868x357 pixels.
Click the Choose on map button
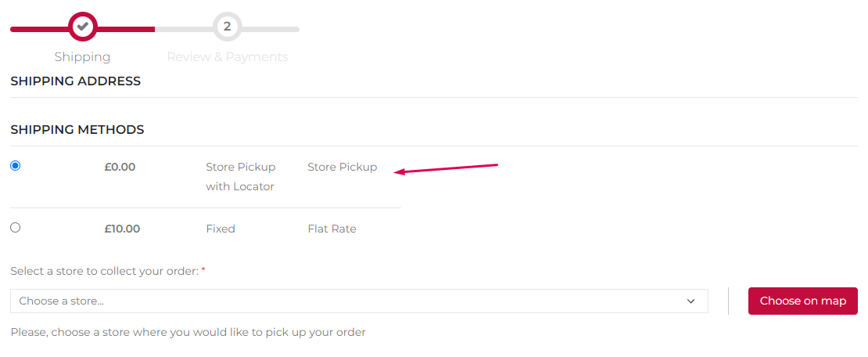(802, 301)
